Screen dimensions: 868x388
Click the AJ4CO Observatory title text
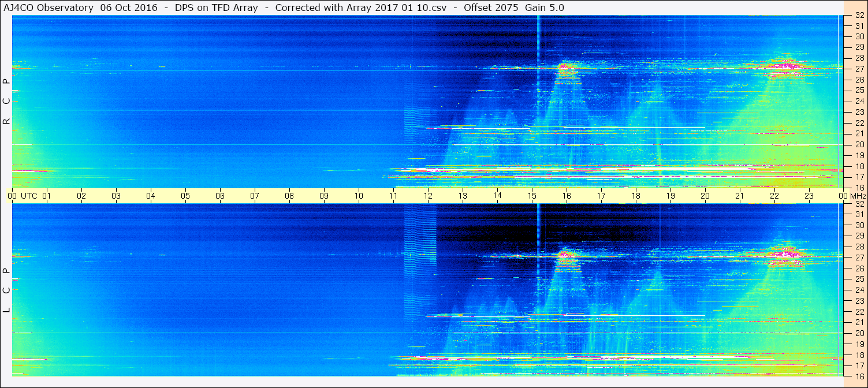[49, 8]
